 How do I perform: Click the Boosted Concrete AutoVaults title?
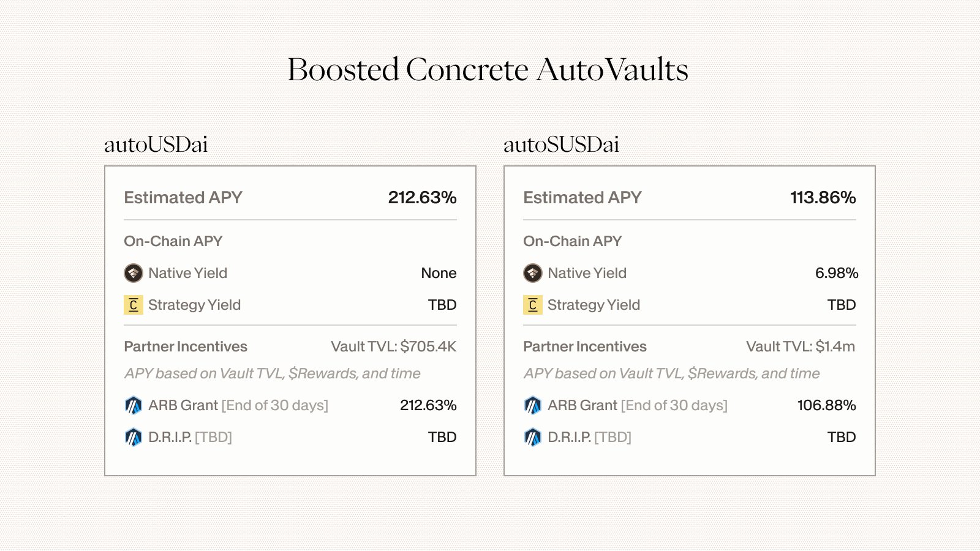tap(488, 70)
